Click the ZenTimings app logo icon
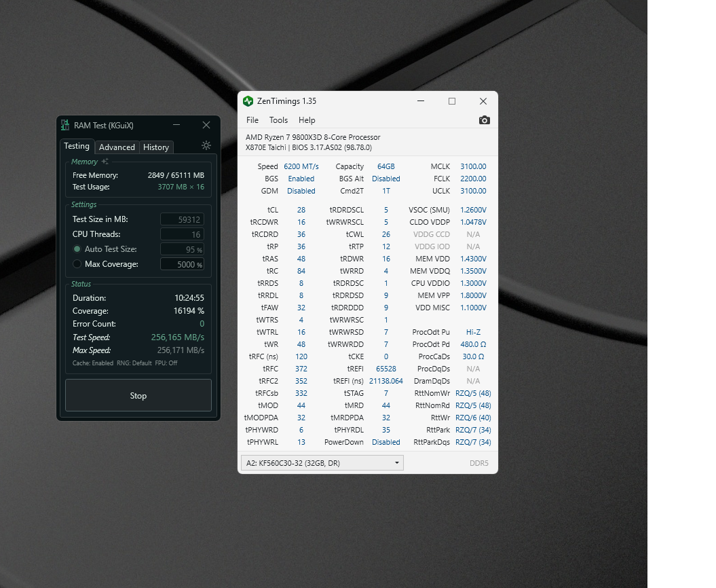Image resolution: width=716 pixels, height=588 pixels. pos(248,101)
